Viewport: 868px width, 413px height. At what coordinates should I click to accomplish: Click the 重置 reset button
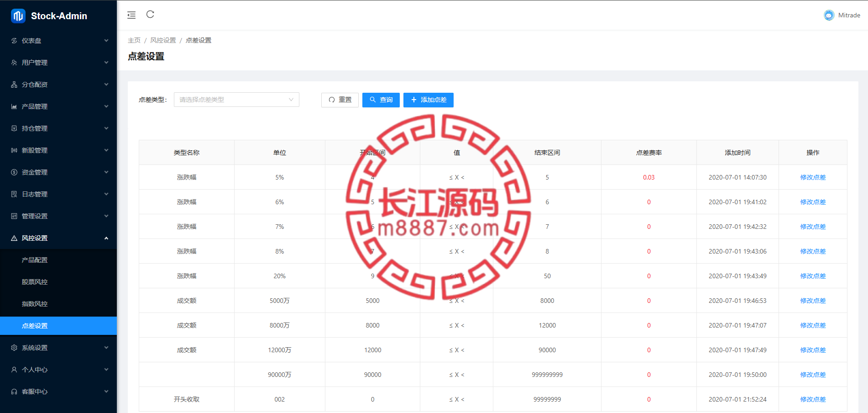[340, 100]
